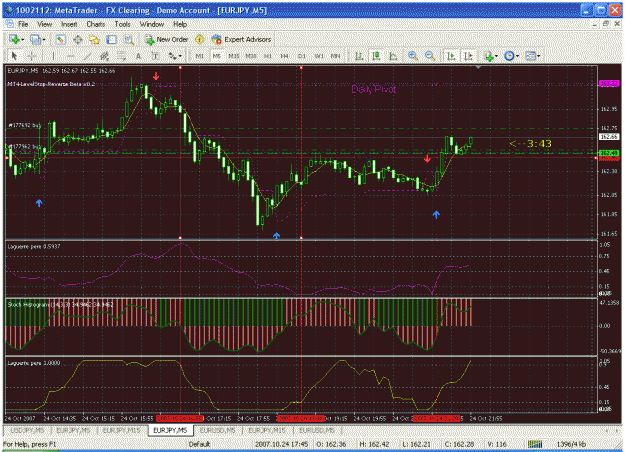
Task: Toggle Chart Shift from right border
Action: 468,56
